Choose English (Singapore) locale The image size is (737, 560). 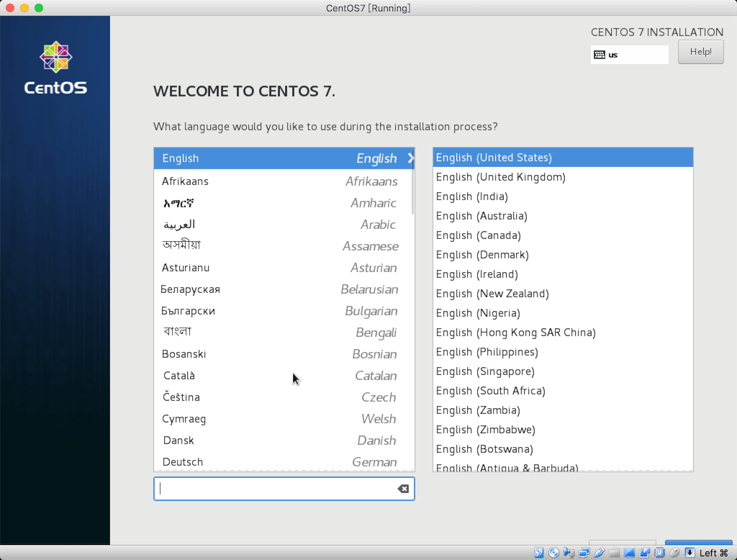coord(563,371)
